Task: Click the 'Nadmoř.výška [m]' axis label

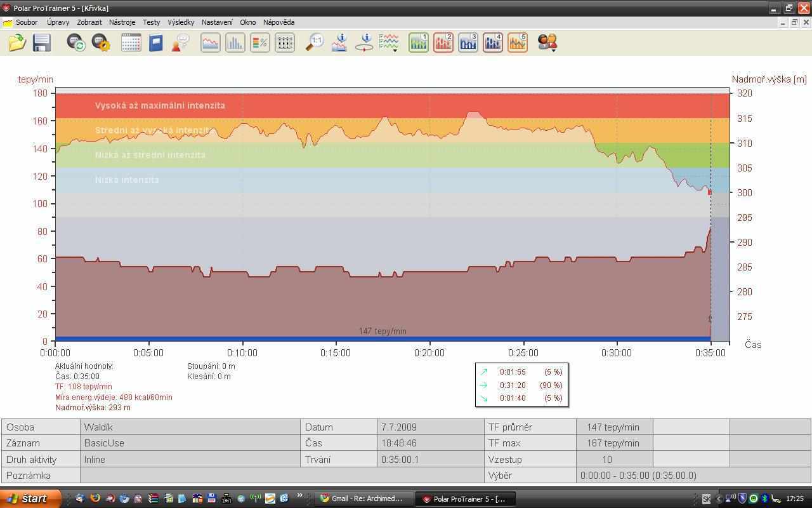Action: (769, 79)
